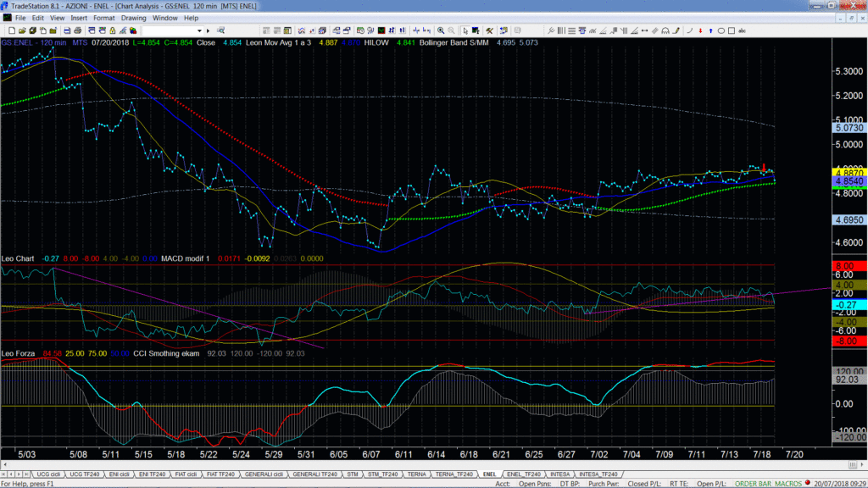The width and height of the screenshot is (868, 488).
Task: Click the hammer strategy tool icon
Action: pyautogui.click(x=489, y=30)
